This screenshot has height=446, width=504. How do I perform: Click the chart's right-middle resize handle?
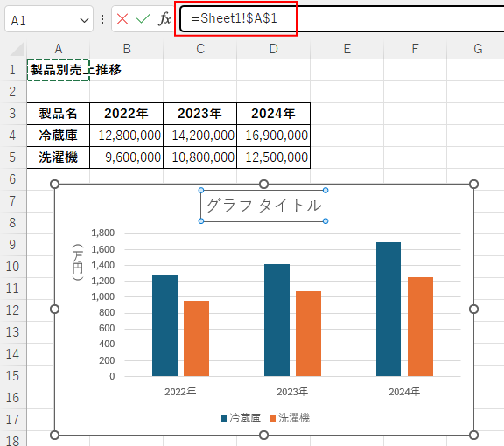pos(473,309)
